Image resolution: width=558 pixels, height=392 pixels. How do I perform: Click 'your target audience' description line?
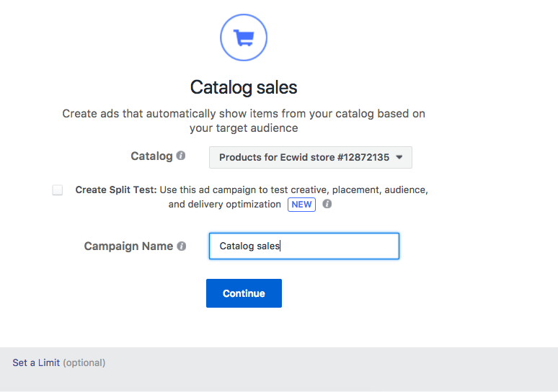point(244,128)
